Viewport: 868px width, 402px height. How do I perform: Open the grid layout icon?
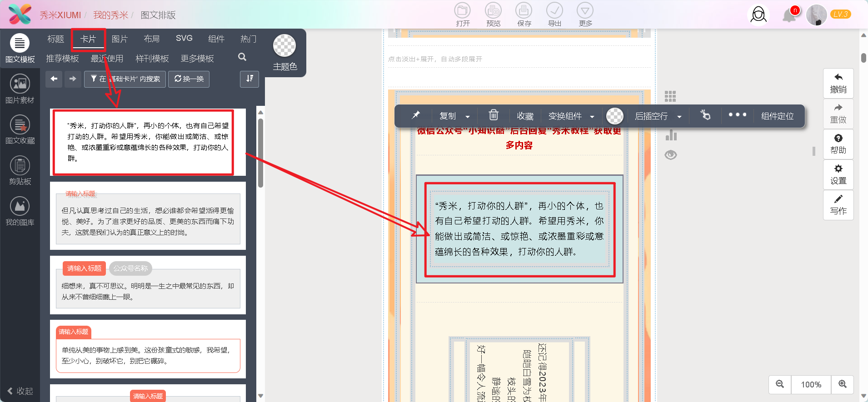tap(670, 96)
